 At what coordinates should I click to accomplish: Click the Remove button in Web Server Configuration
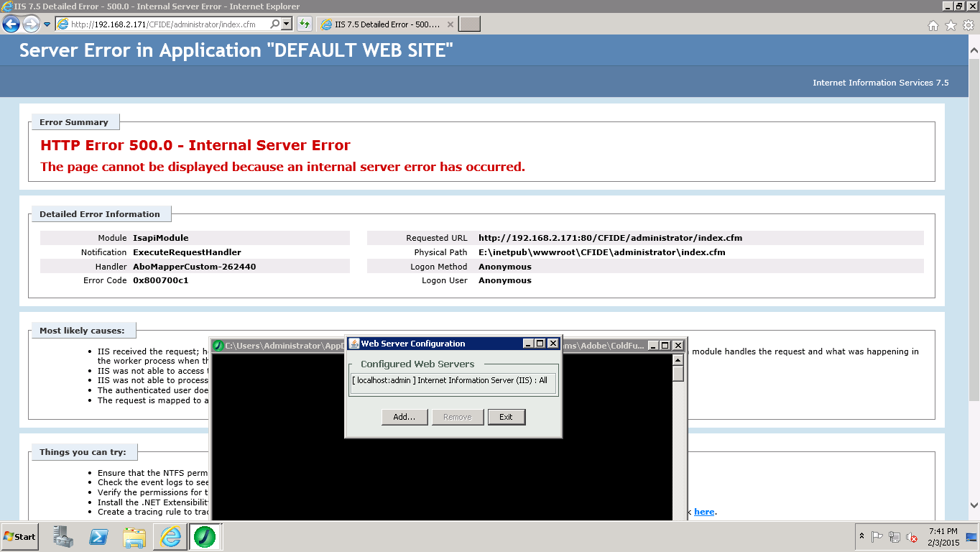tap(458, 417)
